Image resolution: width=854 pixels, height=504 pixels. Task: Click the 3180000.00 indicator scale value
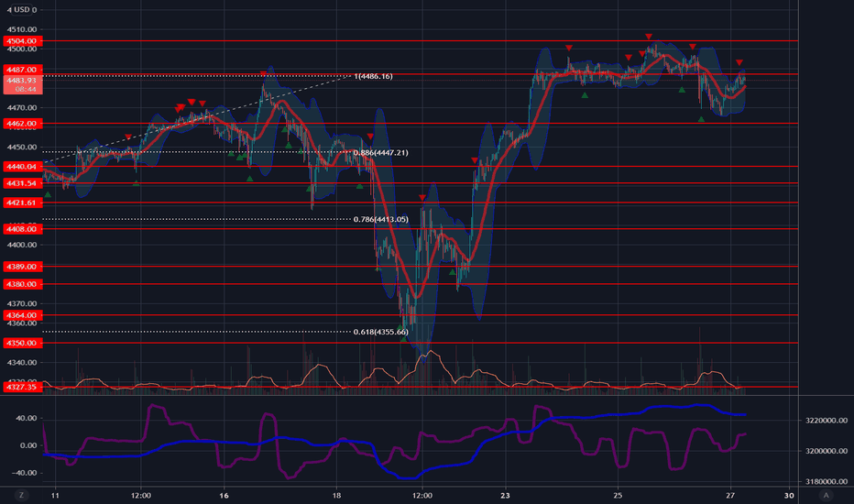click(x=827, y=482)
